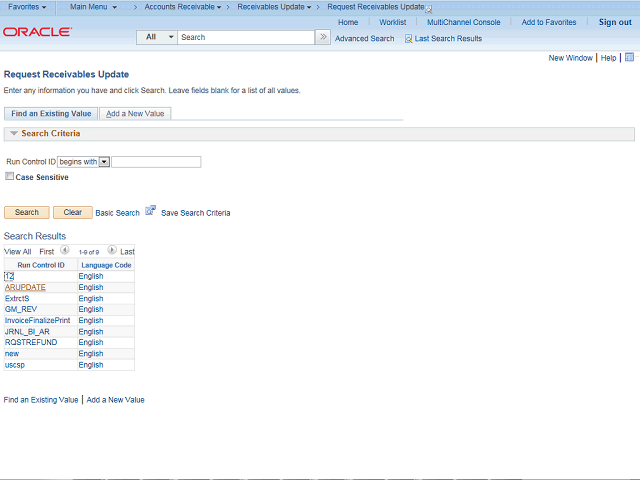Open the InvoiceFinalizePrint run control

click(x=38, y=320)
